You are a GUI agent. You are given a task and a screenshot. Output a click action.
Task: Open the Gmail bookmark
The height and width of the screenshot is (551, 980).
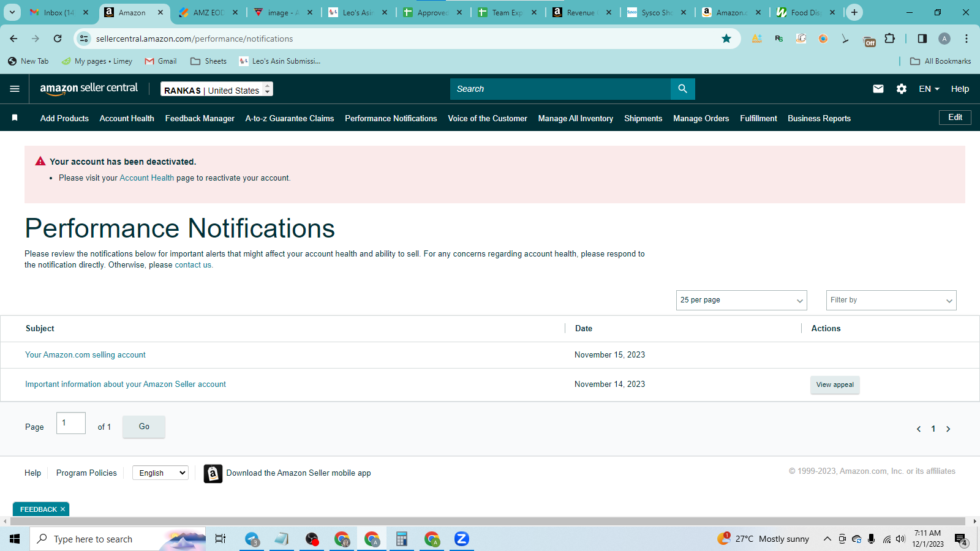(160, 61)
